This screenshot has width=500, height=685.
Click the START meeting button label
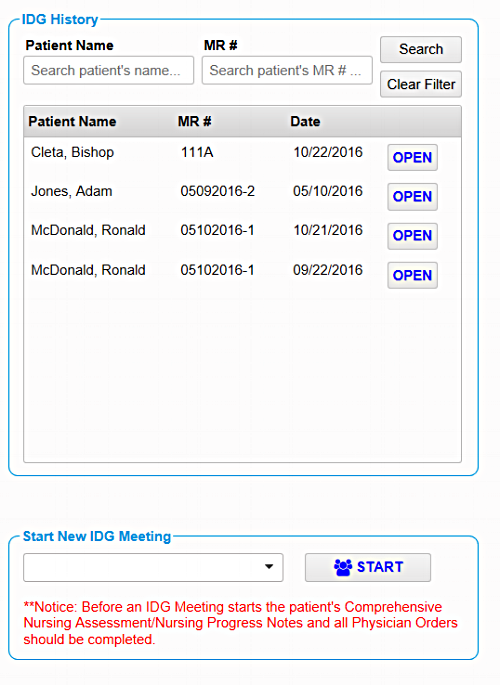380,567
